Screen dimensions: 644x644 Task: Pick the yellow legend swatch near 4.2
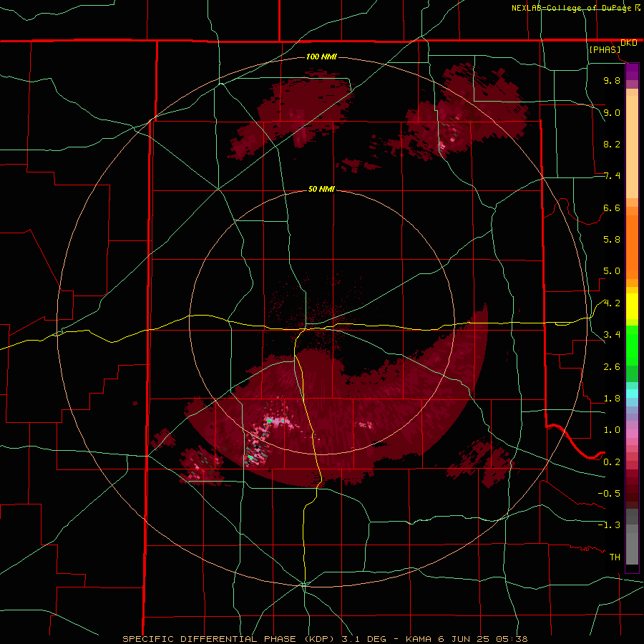pyautogui.click(x=632, y=306)
